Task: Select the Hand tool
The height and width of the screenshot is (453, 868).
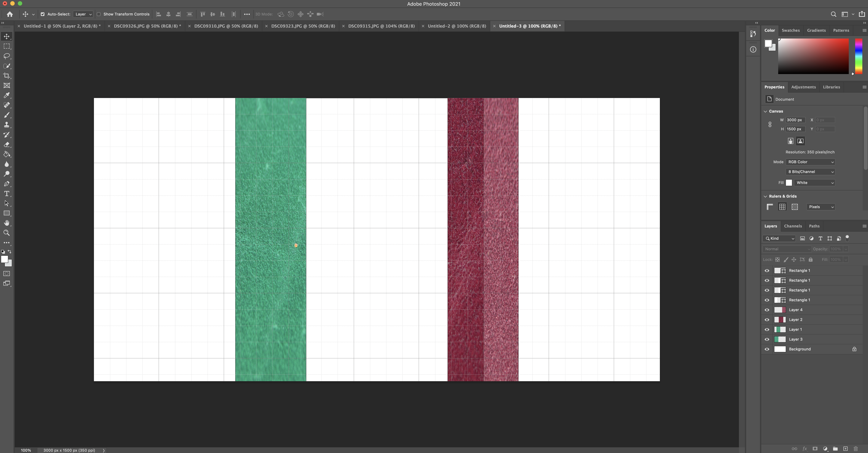Action: click(x=6, y=223)
